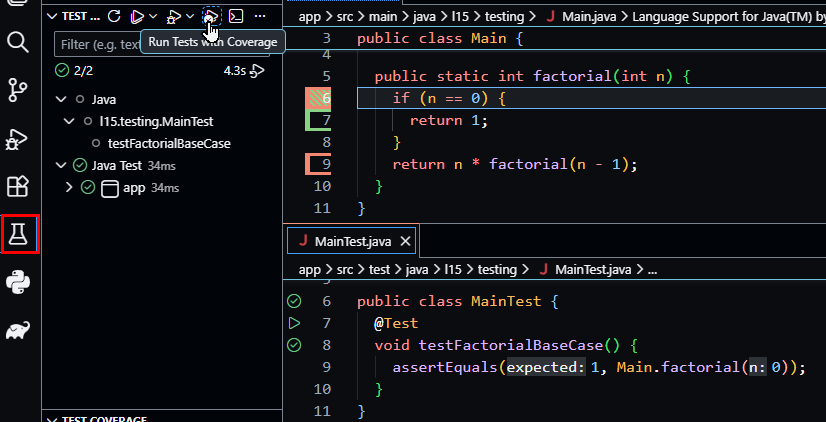Click the rerun last run icon beside 4.3s
This screenshot has height=422, width=826.
point(257,71)
